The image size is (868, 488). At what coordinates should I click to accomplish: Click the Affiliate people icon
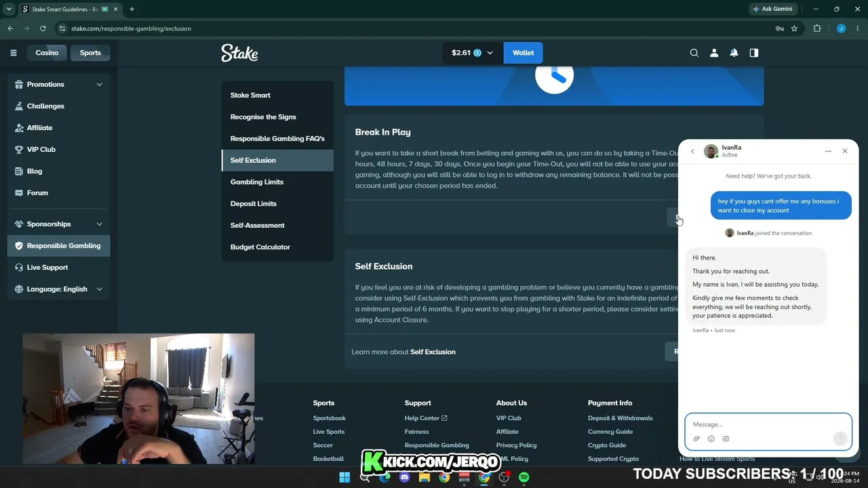[x=18, y=127]
